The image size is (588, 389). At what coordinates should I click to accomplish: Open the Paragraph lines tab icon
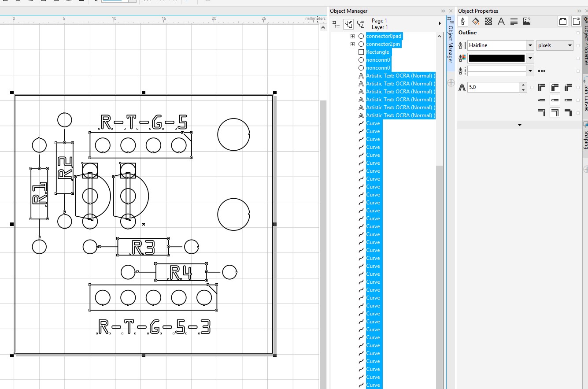click(514, 21)
